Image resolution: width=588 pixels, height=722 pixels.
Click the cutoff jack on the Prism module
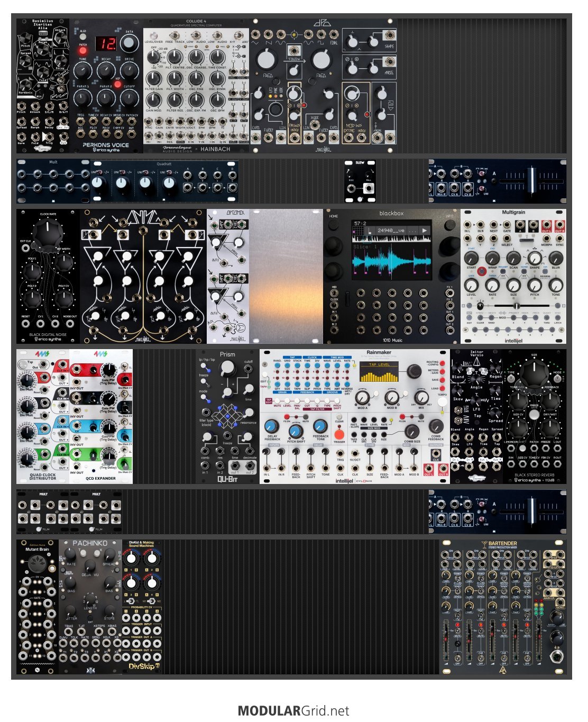coord(249,369)
